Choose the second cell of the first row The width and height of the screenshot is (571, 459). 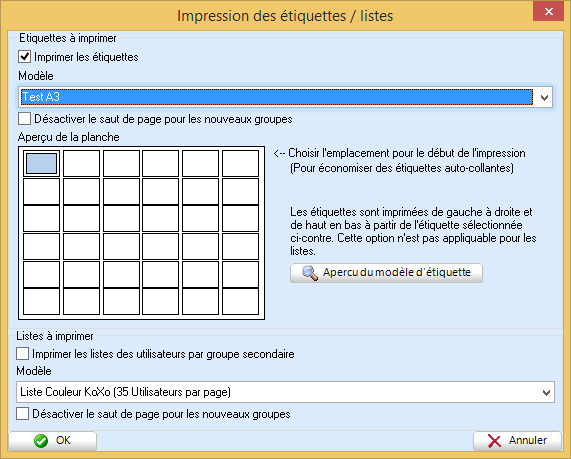[x=82, y=164]
